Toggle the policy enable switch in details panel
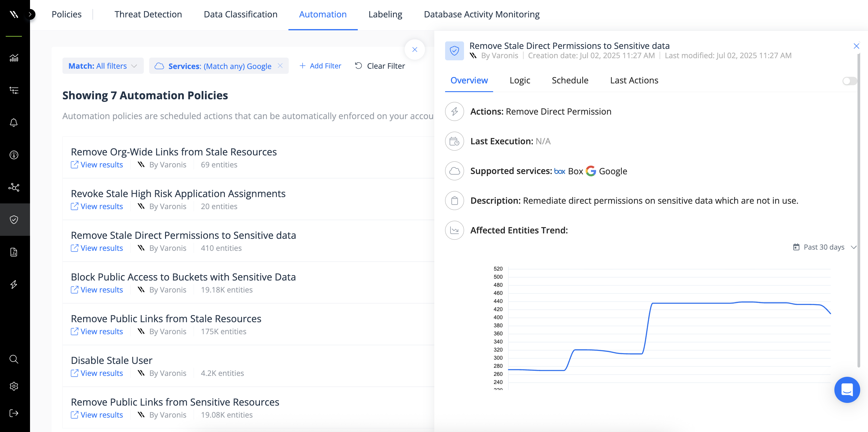The width and height of the screenshot is (868, 432). [x=849, y=81]
